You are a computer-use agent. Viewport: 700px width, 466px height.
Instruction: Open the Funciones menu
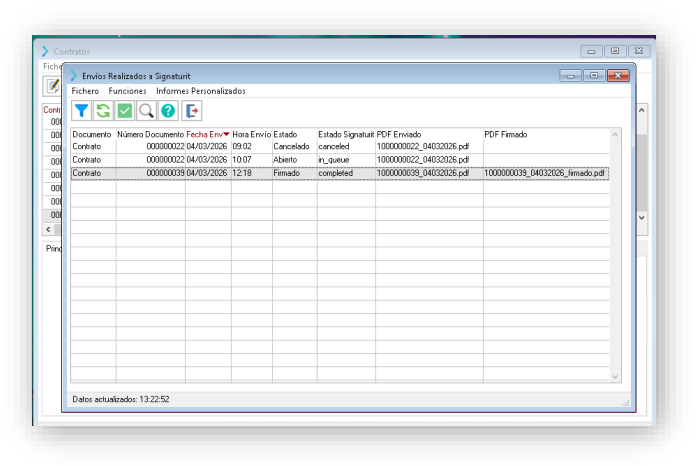click(127, 91)
